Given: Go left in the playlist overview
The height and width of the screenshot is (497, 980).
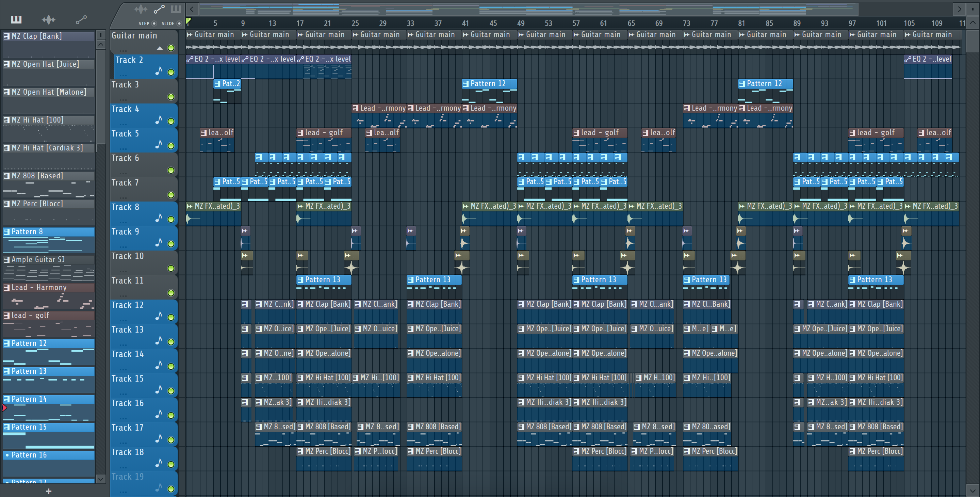Looking at the screenshot, I should 192,9.
